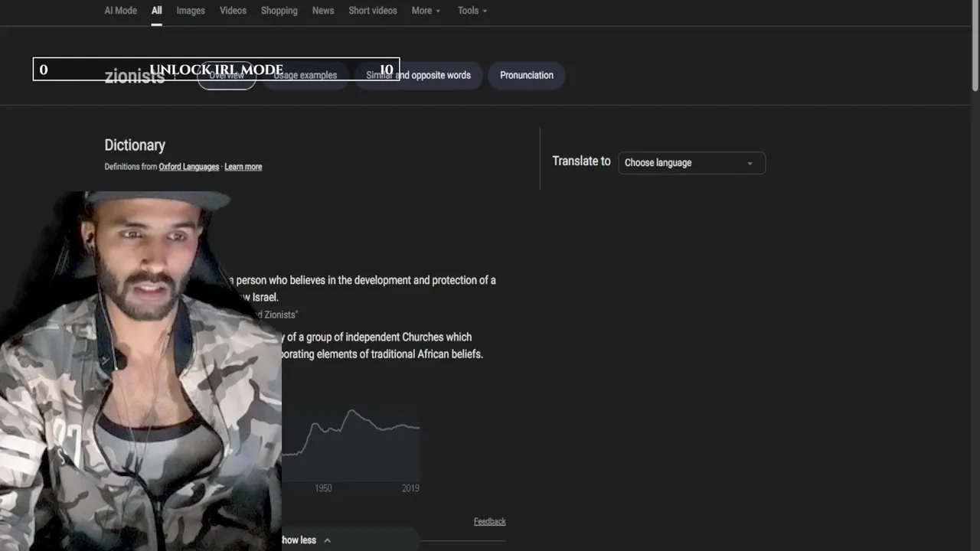Click the 1950 label on graph
This screenshot has height=551, width=980.
[323, 488]
